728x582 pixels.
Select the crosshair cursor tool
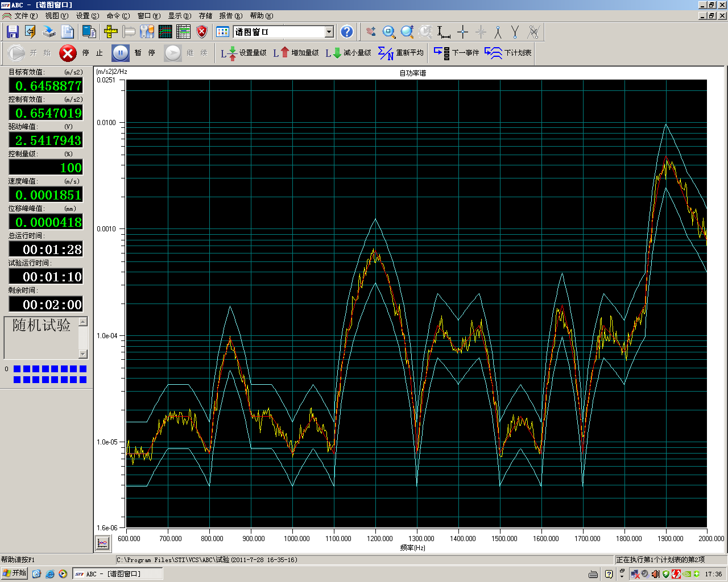[462, 32]
